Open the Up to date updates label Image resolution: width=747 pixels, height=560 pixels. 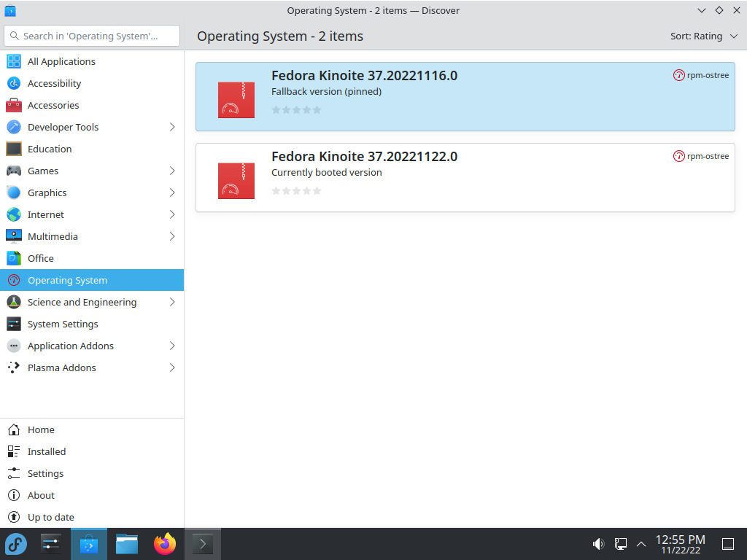pyautogui.click(x=51, y=518)
